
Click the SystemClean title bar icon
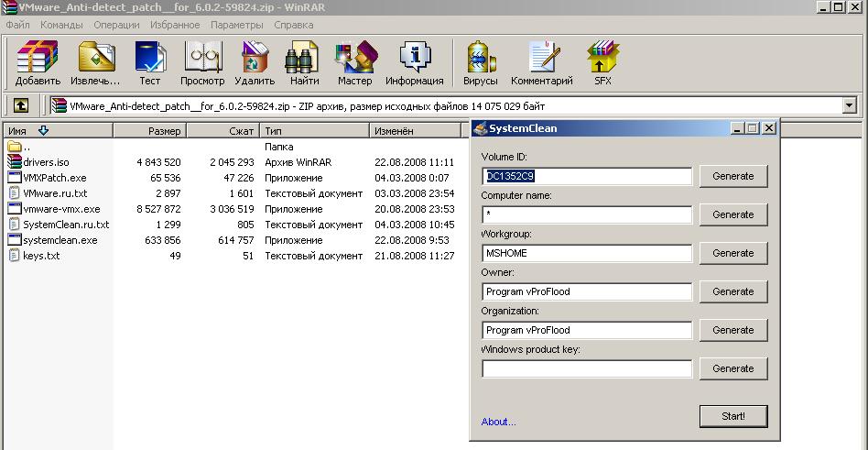480,128
